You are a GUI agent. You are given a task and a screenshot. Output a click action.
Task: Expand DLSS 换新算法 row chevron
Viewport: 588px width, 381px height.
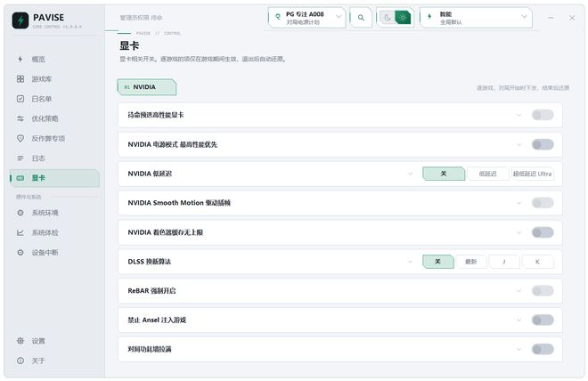pyautogui.click(x=410, y=262)
